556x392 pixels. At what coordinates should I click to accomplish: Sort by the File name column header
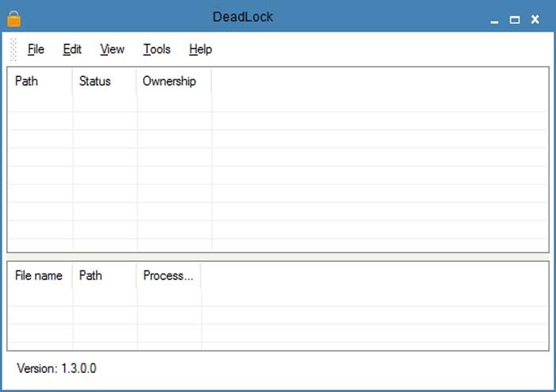(41, 275)
